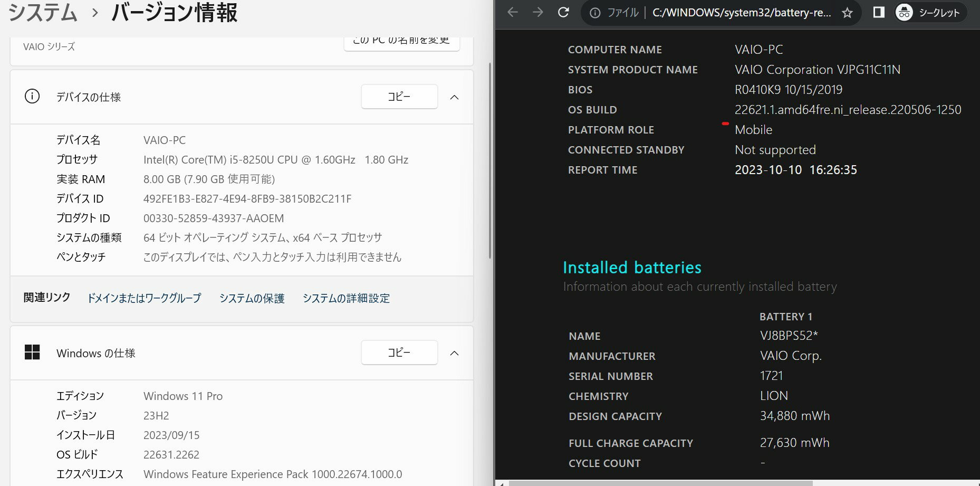The height and width of the screenshot is (486, 980).
Task: Copy device specifications with コピー button
Action: click(399, 97)
